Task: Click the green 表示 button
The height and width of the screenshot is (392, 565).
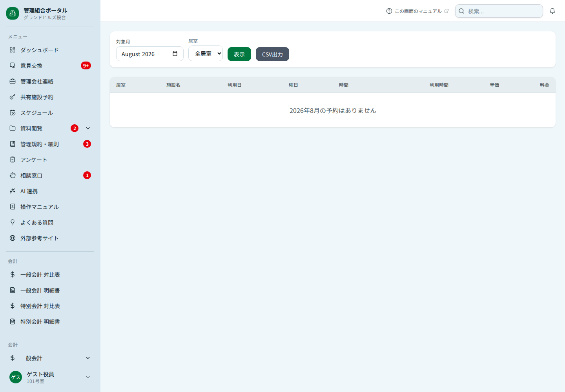Action: (239, 54)
